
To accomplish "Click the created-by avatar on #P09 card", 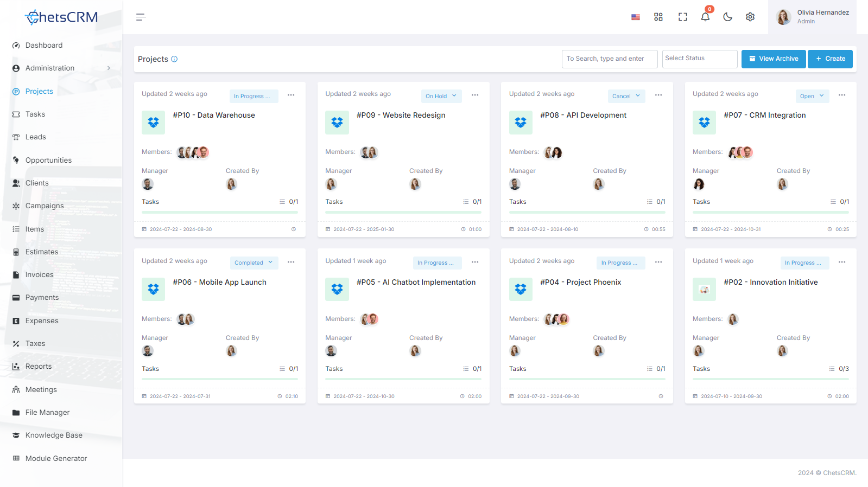I will point(415,184).
